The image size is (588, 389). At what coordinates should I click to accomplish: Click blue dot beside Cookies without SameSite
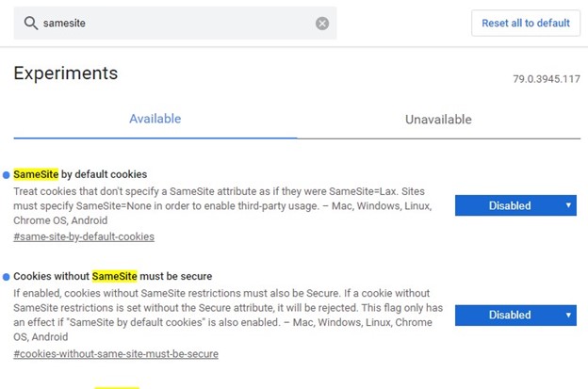pos(6,277)
